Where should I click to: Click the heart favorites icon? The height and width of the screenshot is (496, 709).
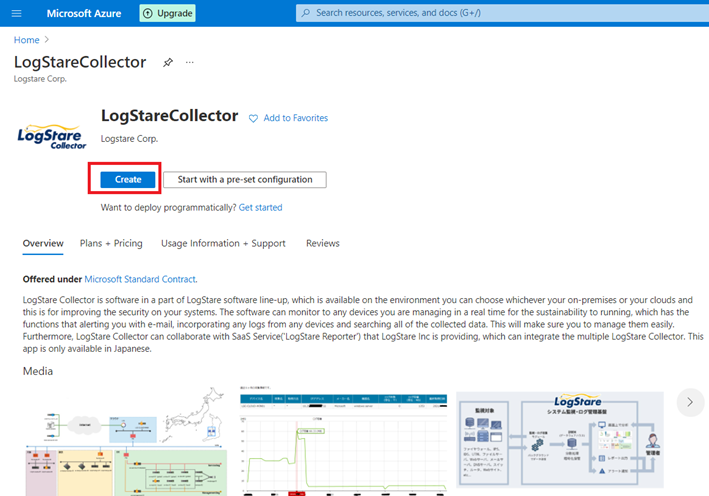[x=253, y=118]
